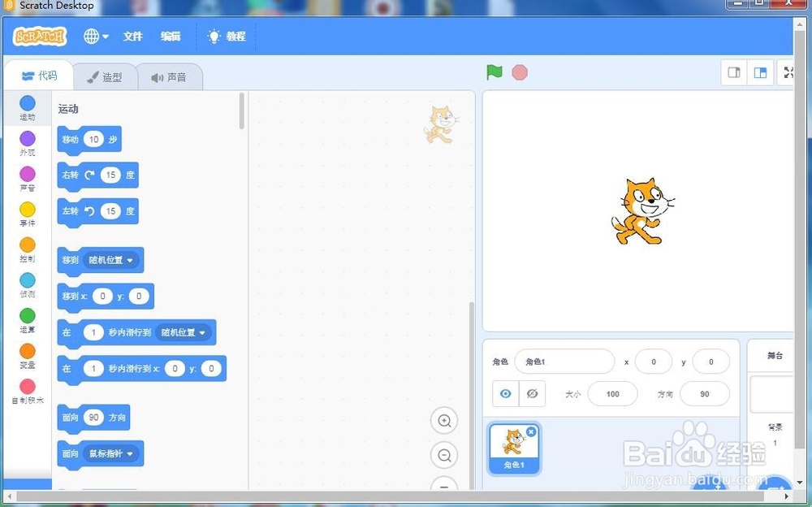This screenshot has height=507, width=812.
Task: Click 90 value in 面向 方向 block
Action: coord(93,418)
